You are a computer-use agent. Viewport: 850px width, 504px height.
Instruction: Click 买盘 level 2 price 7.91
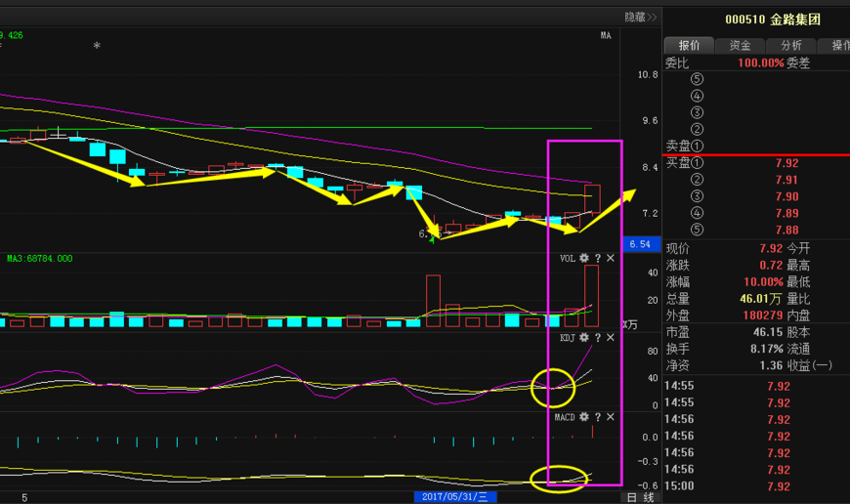pyautogui.click(x=786, y=180)
